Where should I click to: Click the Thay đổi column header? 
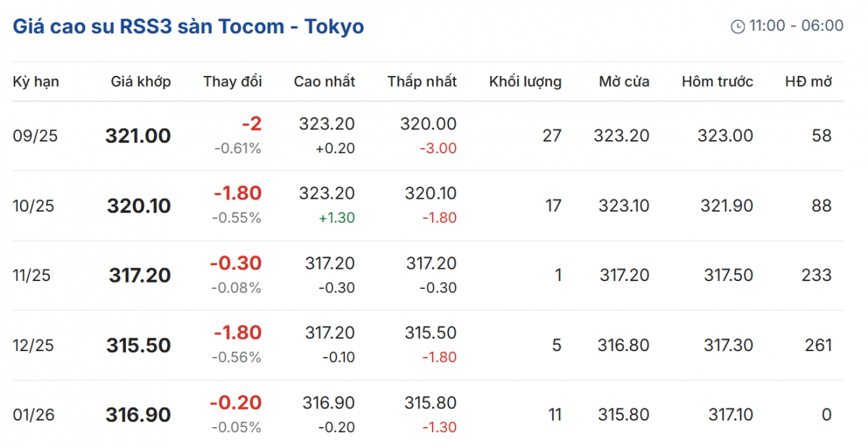pos(233,82)
